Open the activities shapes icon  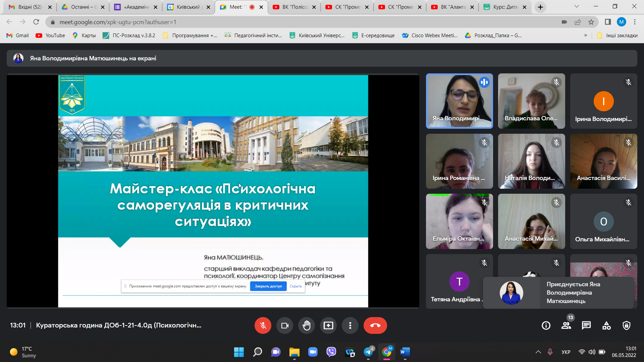[606, 325]
